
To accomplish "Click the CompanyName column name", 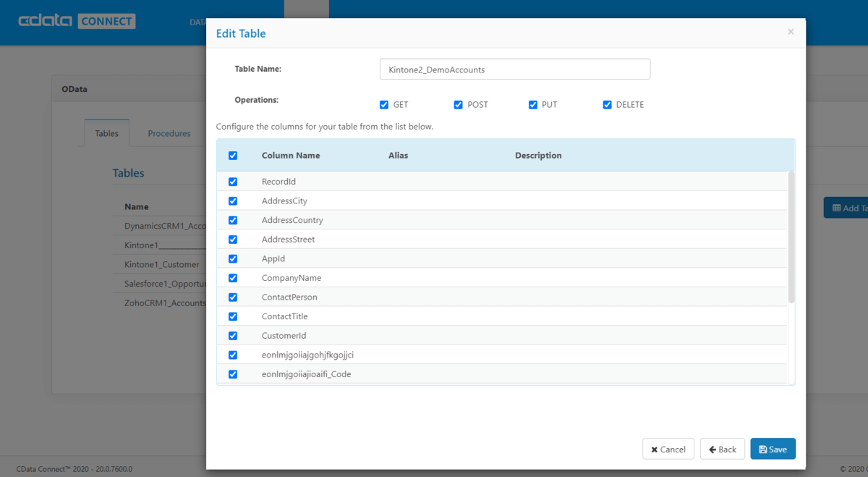I will click(x=292, y=278).
